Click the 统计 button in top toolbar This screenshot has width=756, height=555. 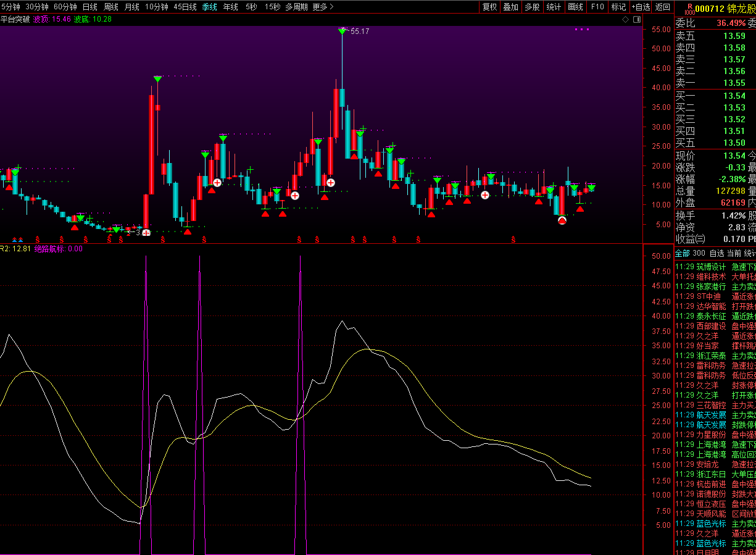[554, 7]
